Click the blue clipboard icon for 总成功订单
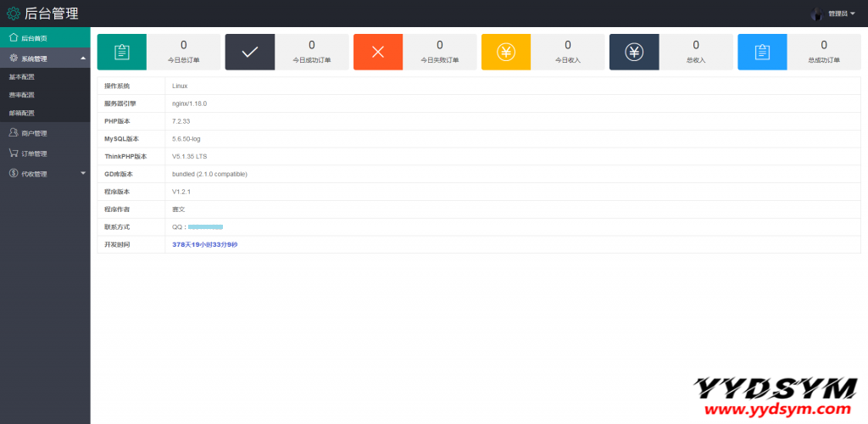This screenshot has width=868, height=424. click(x=762, y=52)
